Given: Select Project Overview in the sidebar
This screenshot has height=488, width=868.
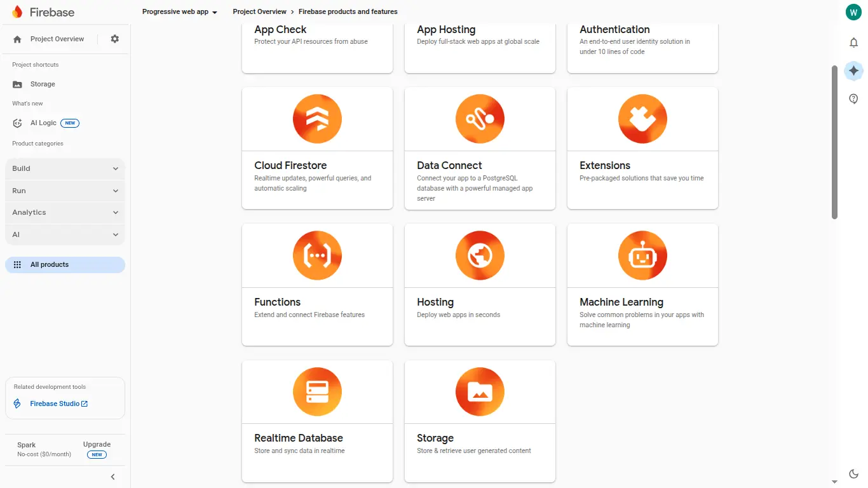Looking at the screenshot, I should [x=57, y=39].
